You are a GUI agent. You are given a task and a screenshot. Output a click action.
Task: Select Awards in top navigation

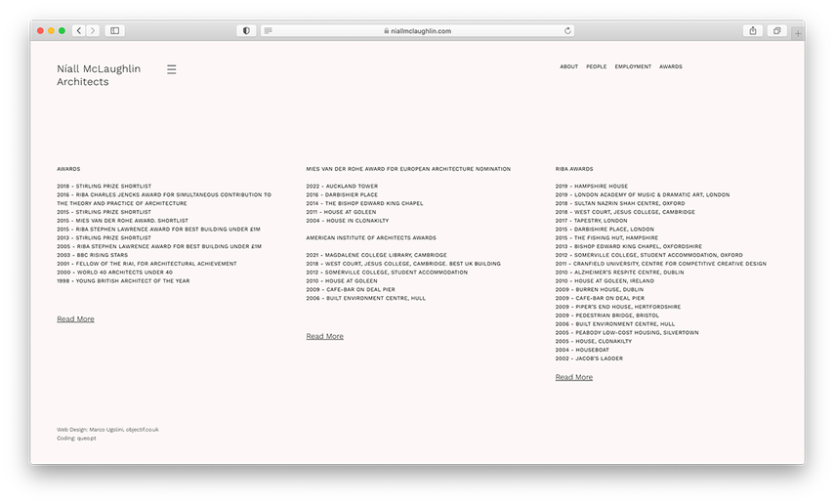tap(671, 66)
